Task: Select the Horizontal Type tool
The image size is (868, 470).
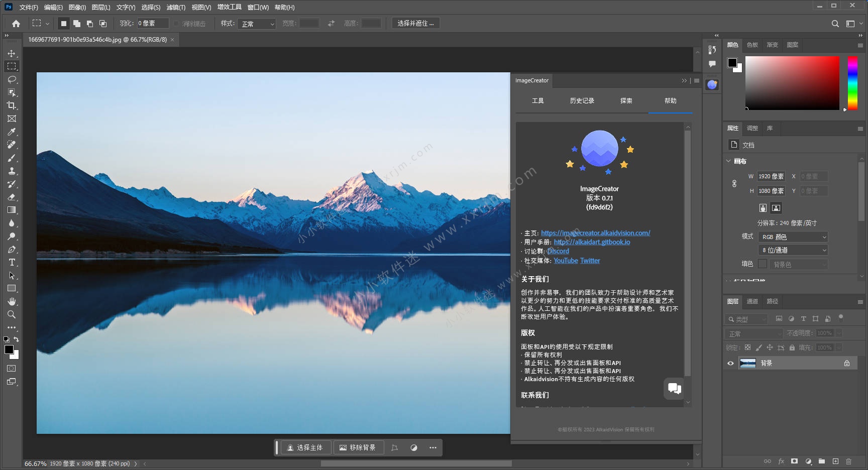Action: pos(12,262)
